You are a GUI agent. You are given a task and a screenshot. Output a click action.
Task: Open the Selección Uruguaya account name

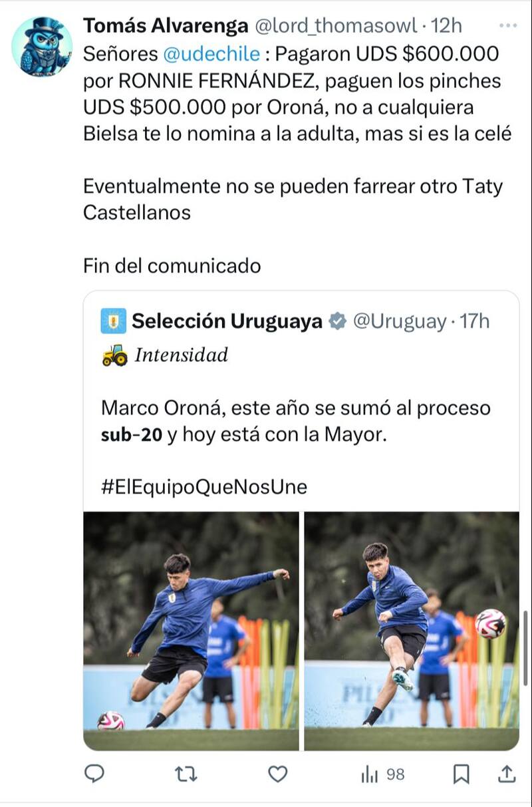point(227,321)
